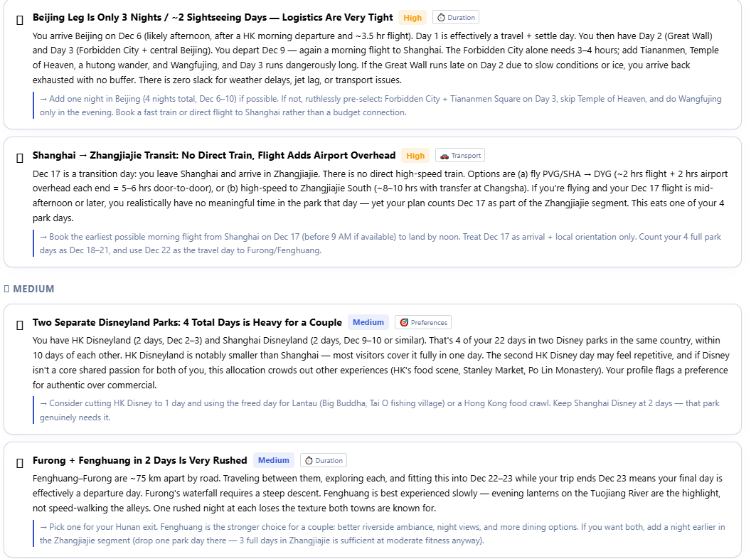This screenshot has height=559, width=756.
Task: Open the Two Separate Disneyland Parks title
Action: tap(187, 322)
